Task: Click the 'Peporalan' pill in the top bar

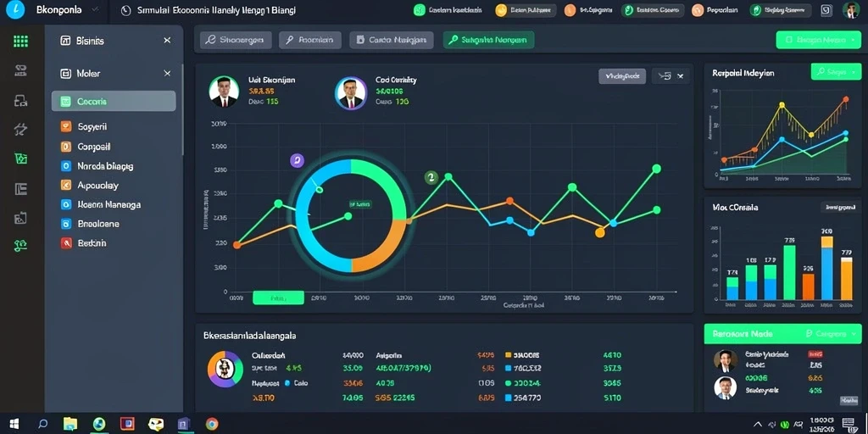Action: [x=715, y=10]
